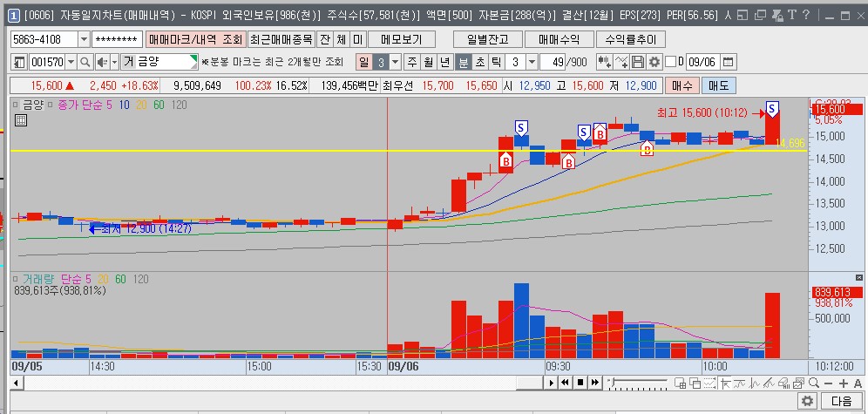The height and width of the screenshot is (414, 868).
Task: Expand the account number 5863-4108 dropdown
Action: (x=85, y=39)
